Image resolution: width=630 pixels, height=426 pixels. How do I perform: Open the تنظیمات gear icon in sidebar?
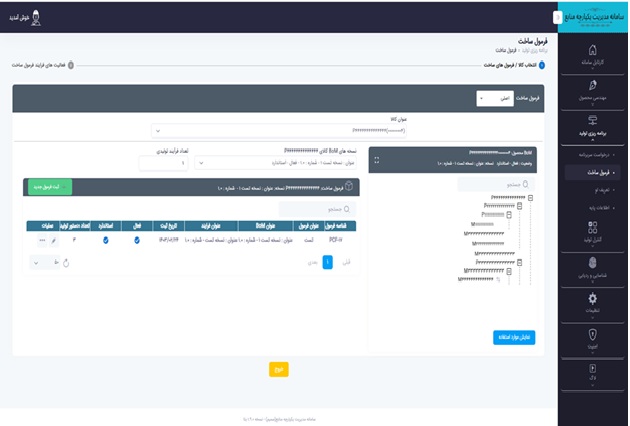pyautogui.click(x=592, y=299)
